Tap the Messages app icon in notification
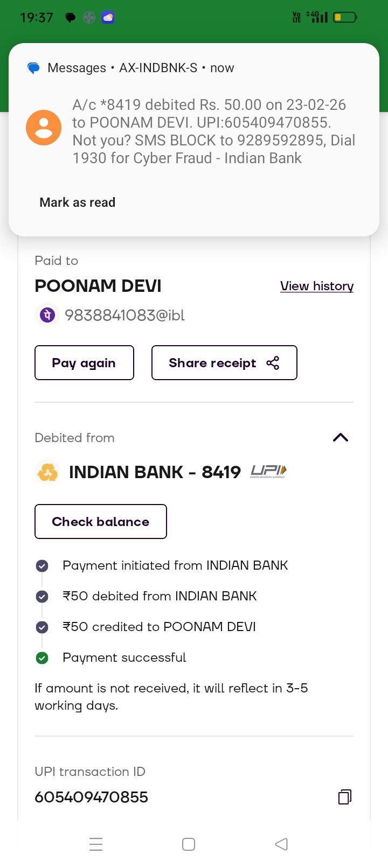 tap(33, 68)
